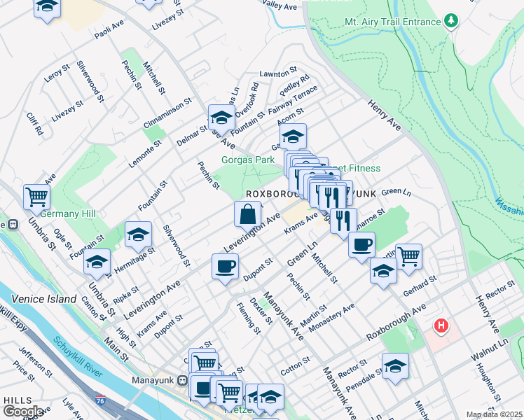The height and width of the screenshot is (420, 524).
Task: Click the school marker above Hermitage St
Action: [138, 235]
